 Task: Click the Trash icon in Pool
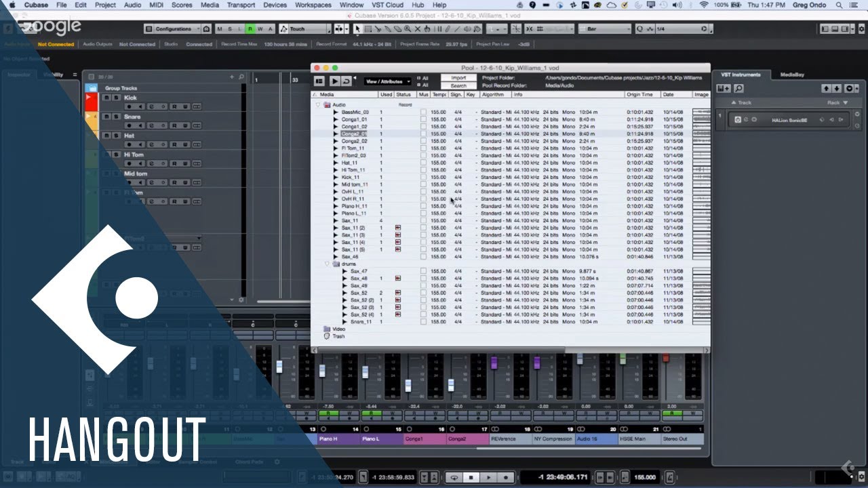coord(326,336)
